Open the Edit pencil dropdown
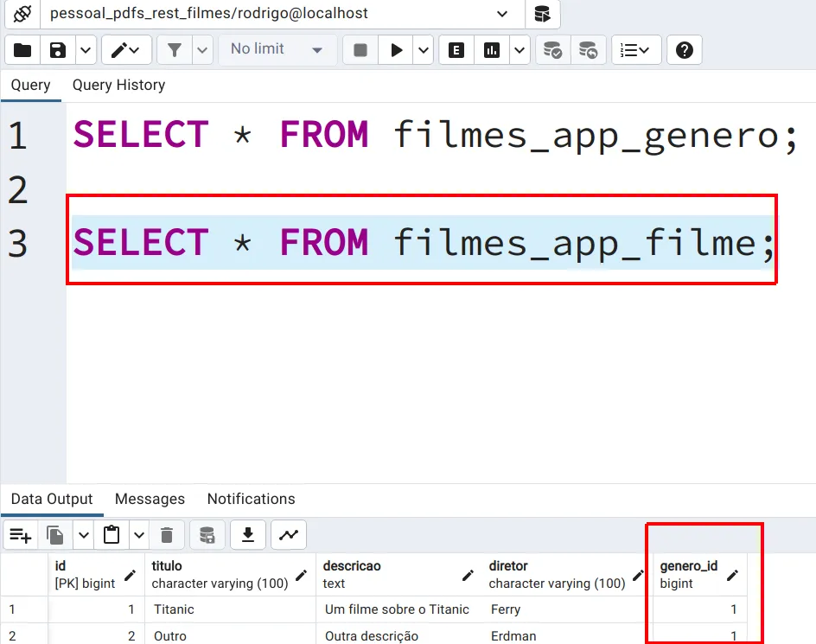Viewport: 816px width, 644px height. coord(126,50)
